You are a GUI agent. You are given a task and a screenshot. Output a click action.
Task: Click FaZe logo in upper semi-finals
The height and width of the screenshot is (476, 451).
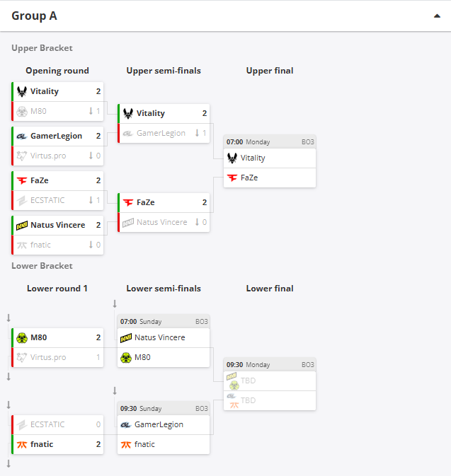click(128, 202)
